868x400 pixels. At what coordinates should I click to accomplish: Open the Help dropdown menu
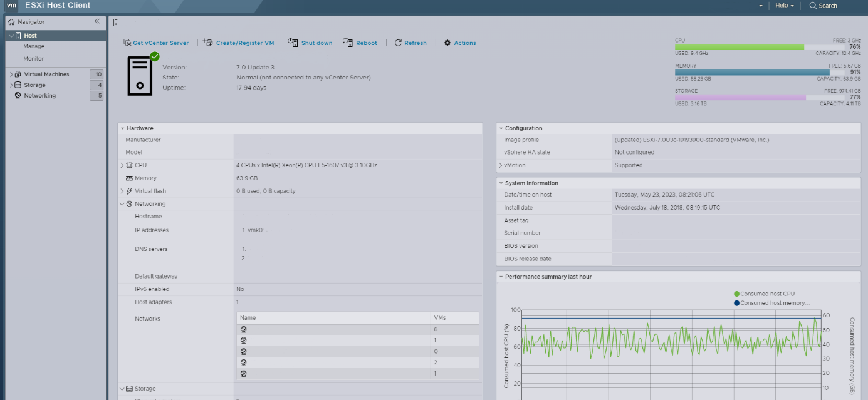[785, 6]
